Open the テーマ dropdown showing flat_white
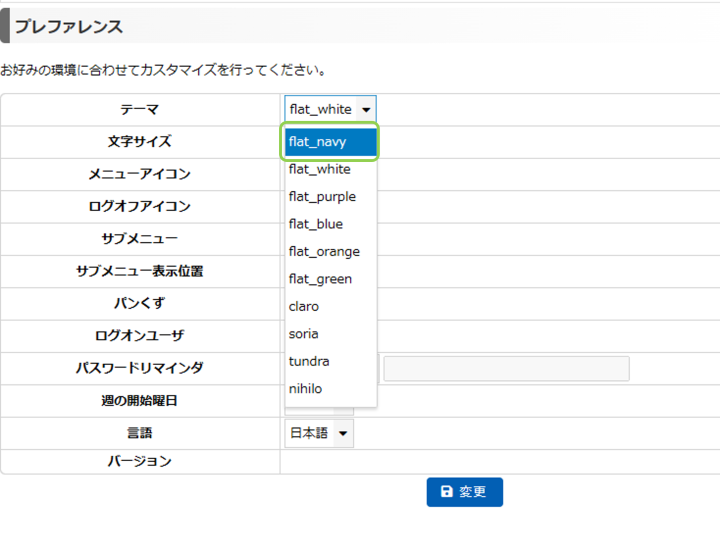 coord(330,109)
